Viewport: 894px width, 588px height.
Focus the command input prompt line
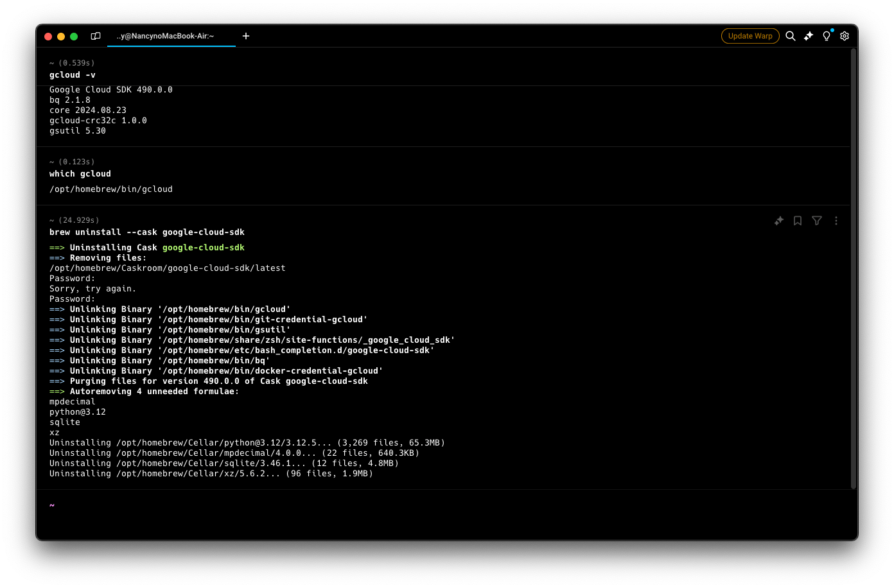pos(443,506)
